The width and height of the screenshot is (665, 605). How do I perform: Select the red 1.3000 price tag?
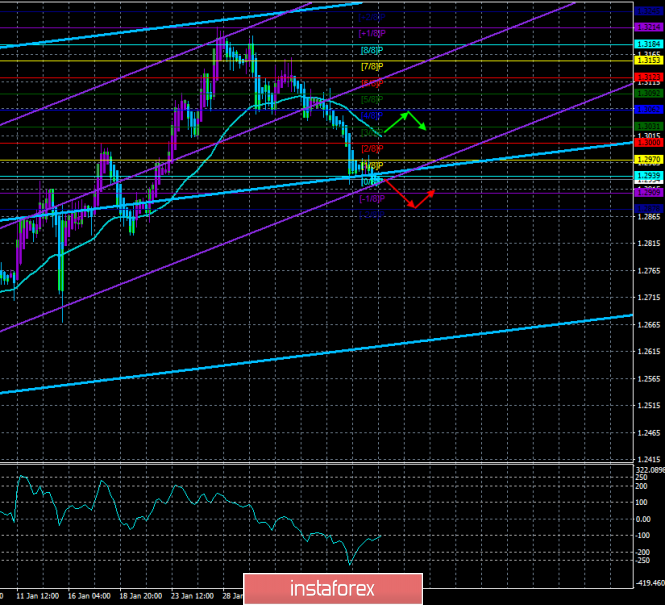click(648, 143)
